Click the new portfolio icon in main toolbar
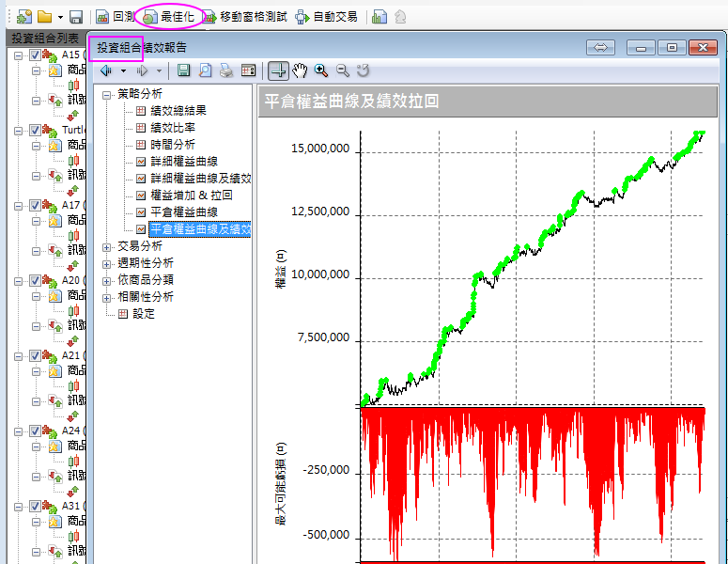The image size is (728, 564). [x=24, y=17]
